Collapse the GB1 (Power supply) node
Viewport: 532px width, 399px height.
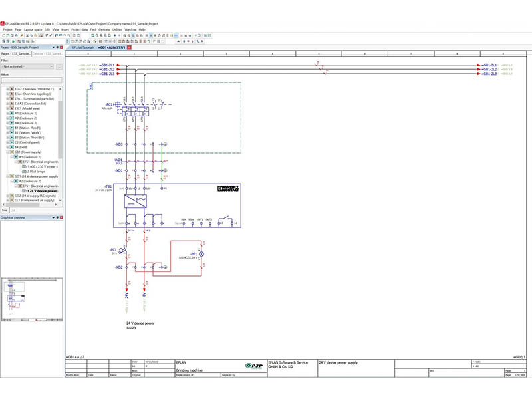click(x=7, y=152)
